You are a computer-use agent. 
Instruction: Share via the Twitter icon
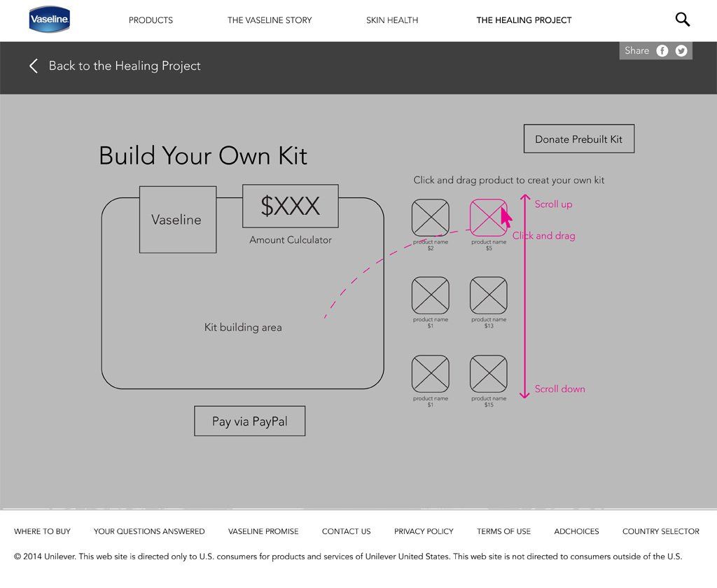pos(681,51)
